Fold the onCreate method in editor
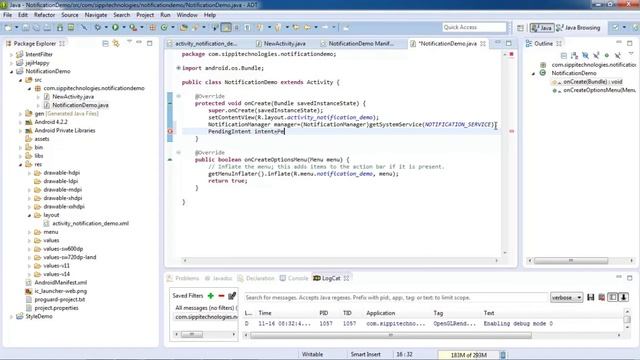This screenshot has width=640, height=360. tap(178, 96)
